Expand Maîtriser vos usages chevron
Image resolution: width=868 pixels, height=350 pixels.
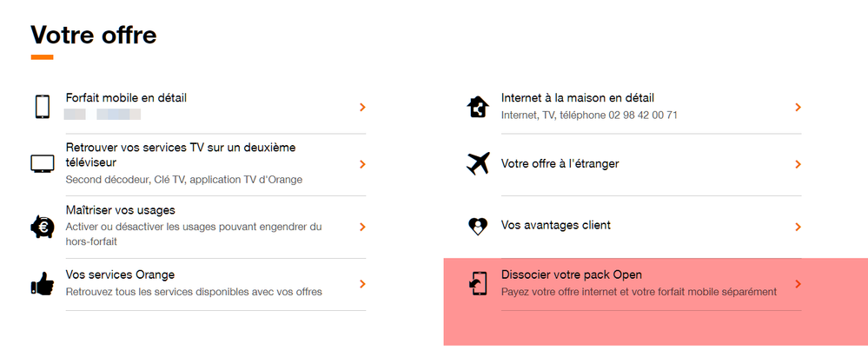click(362, 227)
